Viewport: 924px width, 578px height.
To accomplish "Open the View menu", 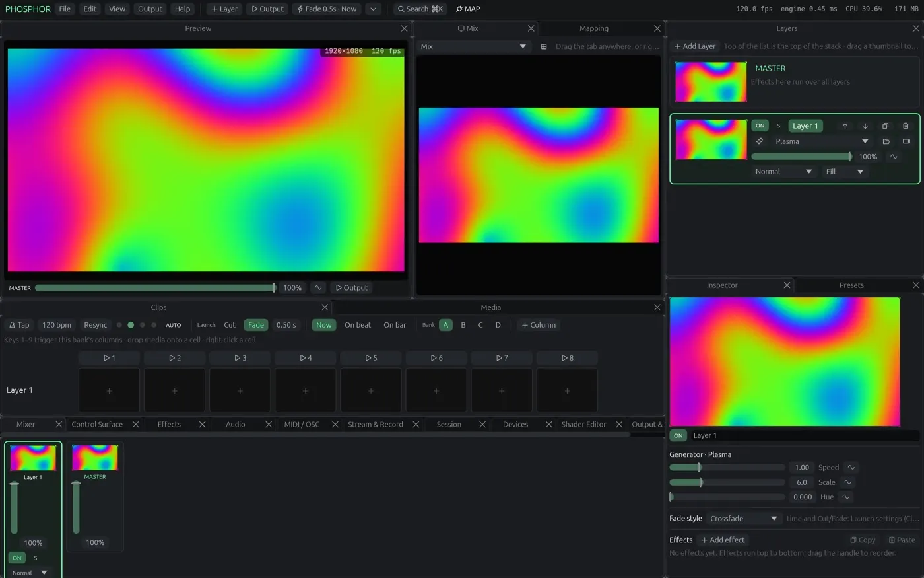I will (117, 9).
